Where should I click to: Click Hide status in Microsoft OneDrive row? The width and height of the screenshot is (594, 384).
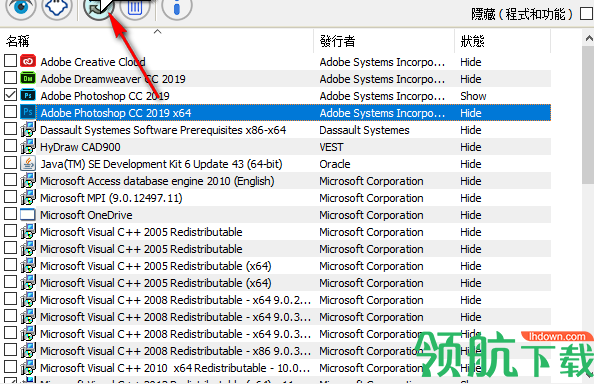(471, 215)
